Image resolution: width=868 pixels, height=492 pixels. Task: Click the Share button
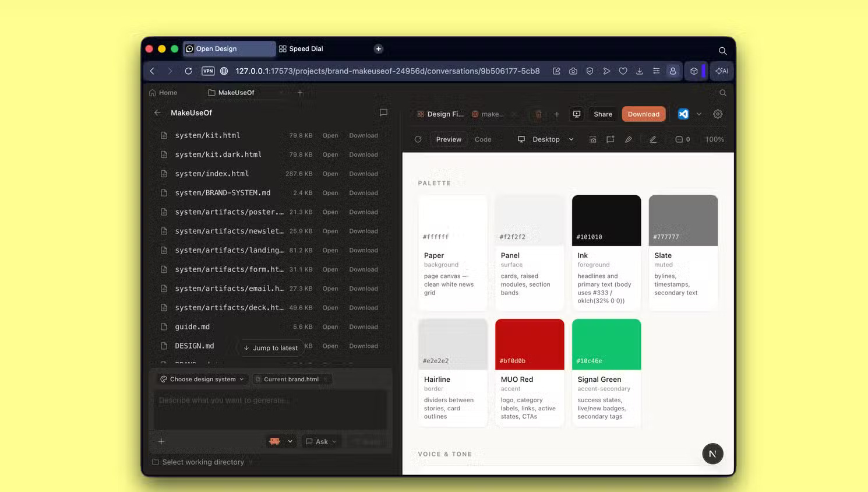603,114
